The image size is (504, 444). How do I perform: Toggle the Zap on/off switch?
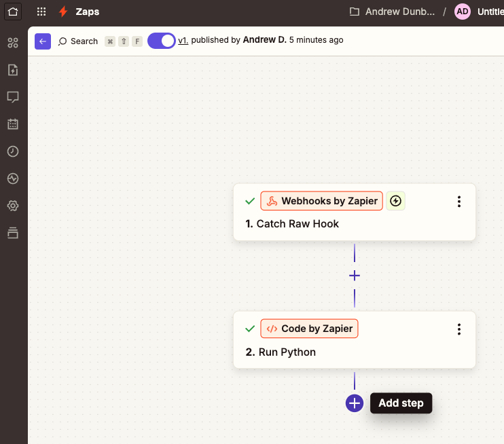coord(162,41)
